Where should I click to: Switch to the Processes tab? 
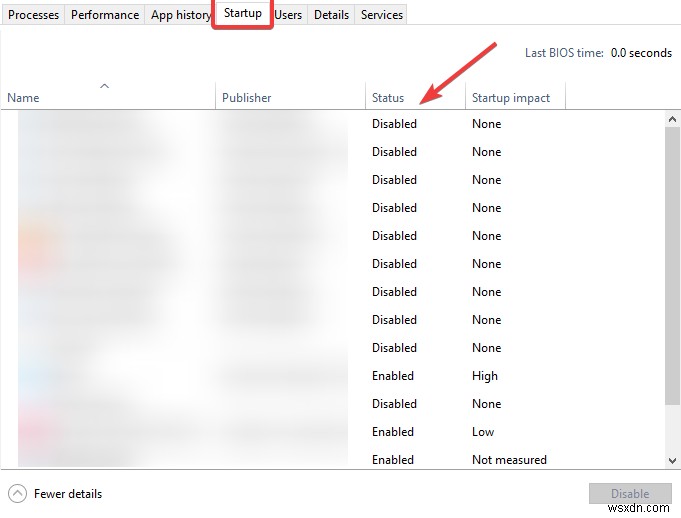(x=33, y=15)
